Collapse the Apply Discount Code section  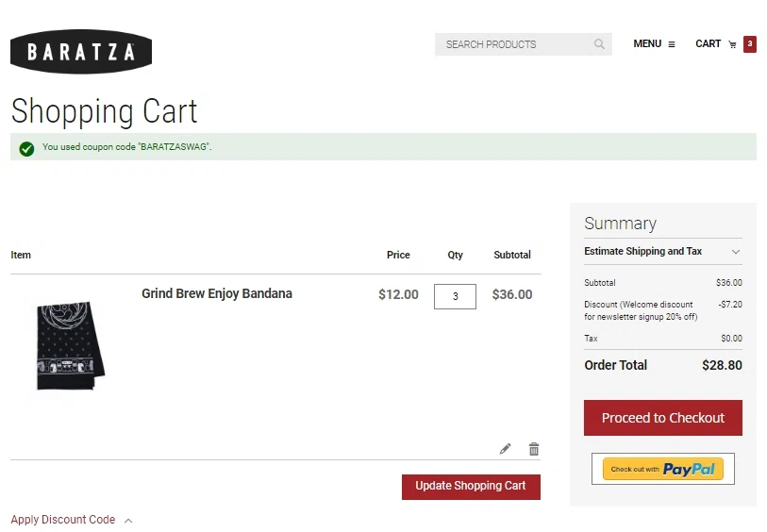click(72, 520)
